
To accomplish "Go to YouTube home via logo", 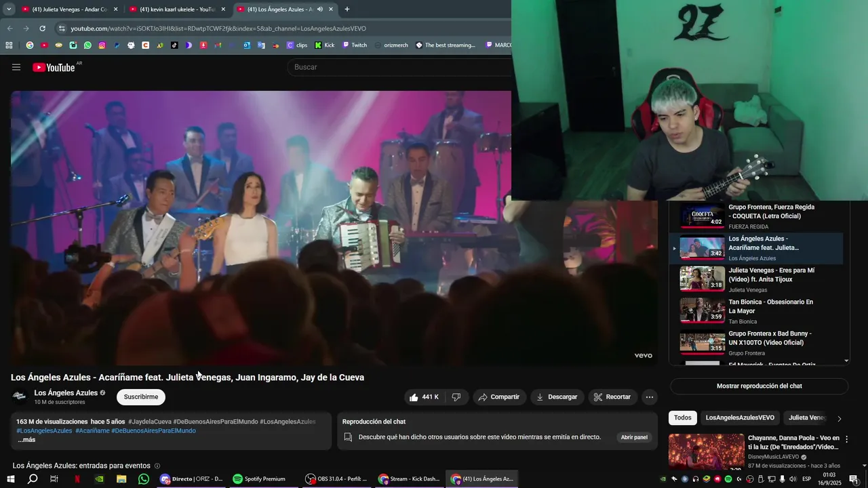I will (54, 67).
